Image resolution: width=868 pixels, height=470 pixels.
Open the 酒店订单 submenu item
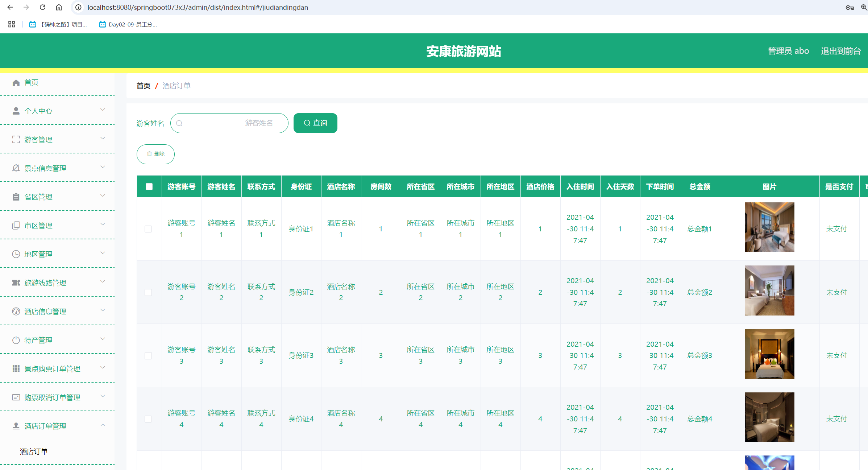click(x=34, y=452)
